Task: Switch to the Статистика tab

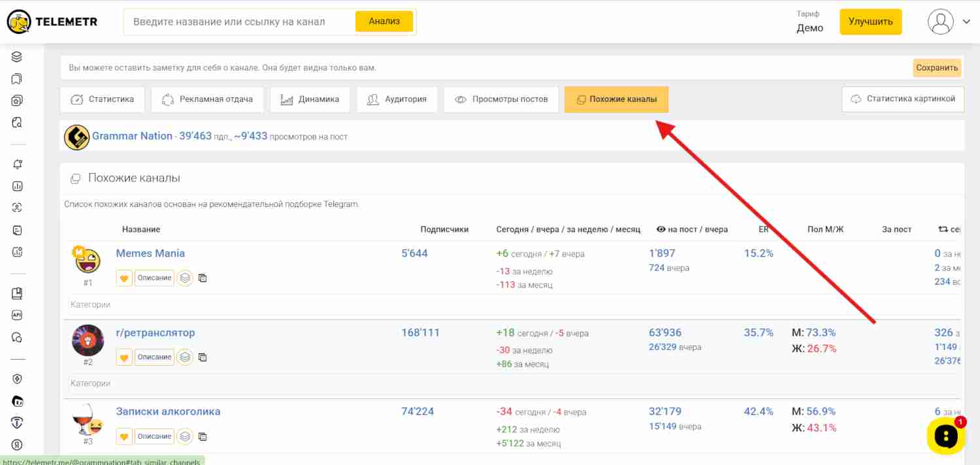Action: tap(103, 99)
